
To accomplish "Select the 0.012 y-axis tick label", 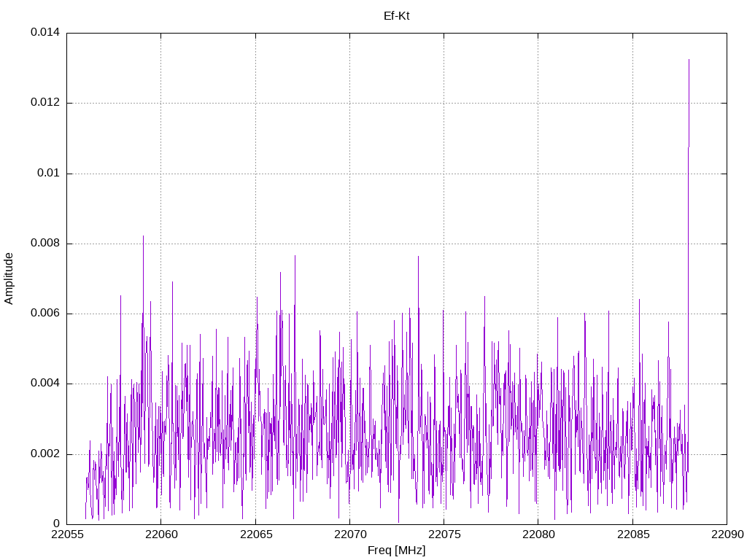I will click(44, 103).
